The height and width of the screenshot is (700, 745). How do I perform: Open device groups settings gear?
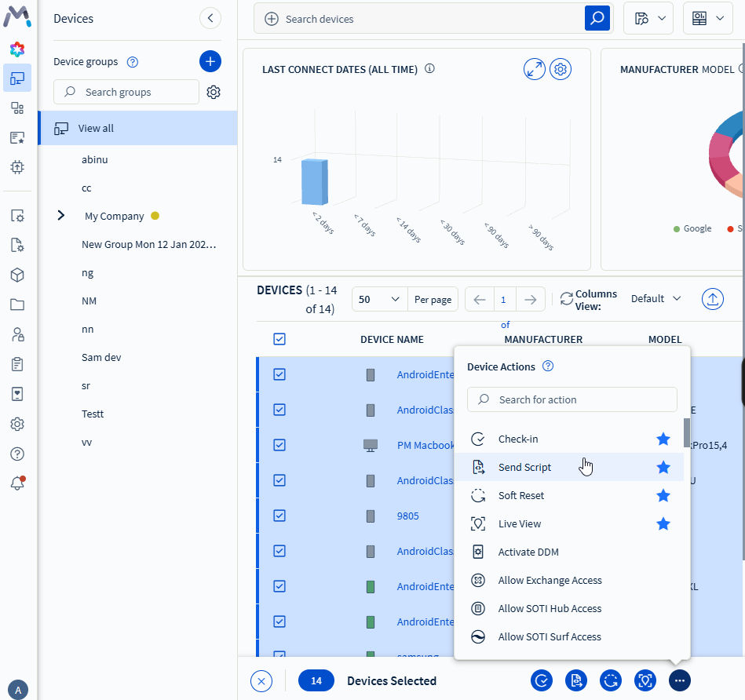[214, 93]
